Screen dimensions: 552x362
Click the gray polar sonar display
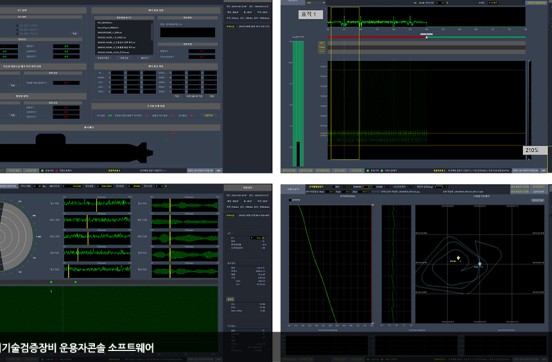[16, 236]
